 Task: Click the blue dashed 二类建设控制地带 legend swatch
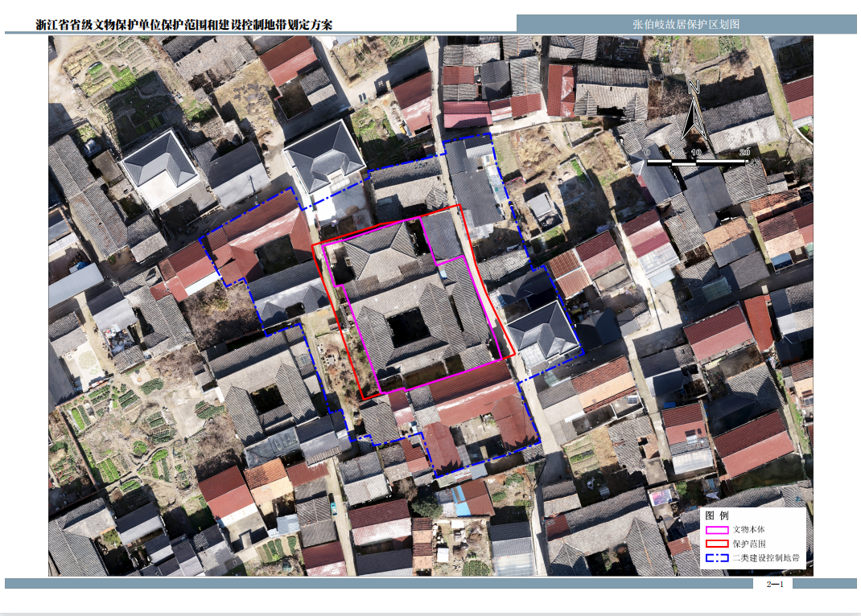[x=717, y=559]
